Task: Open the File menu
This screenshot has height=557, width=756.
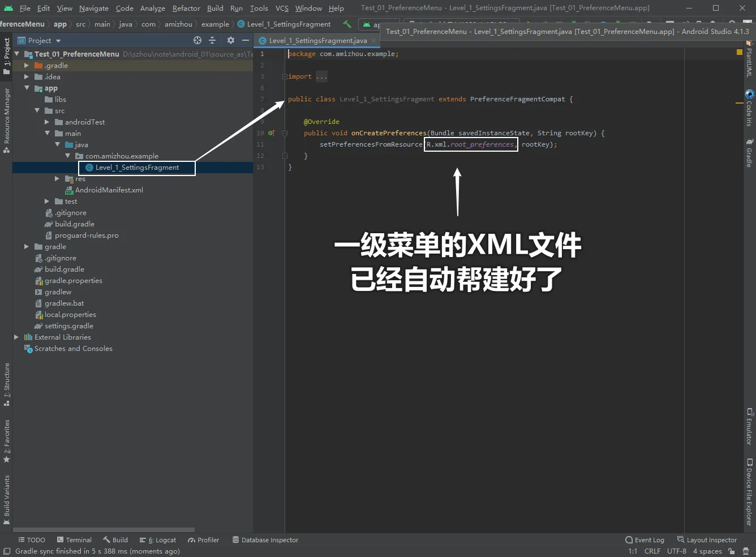Action: click(x=25, y=8)
